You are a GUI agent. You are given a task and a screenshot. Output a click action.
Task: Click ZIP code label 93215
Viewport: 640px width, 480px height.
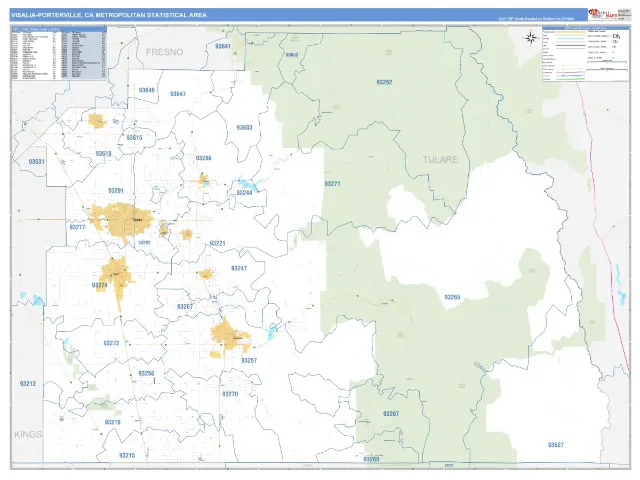tap(127, 456)
